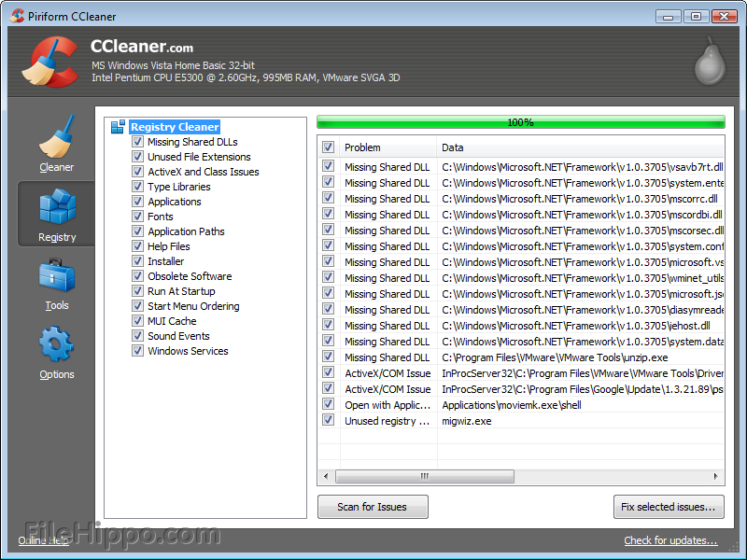Screen dimensions: 747x560
Task: Uncheck the unzip.exe Missing Shared DLL row
Action: click(328, 357)
